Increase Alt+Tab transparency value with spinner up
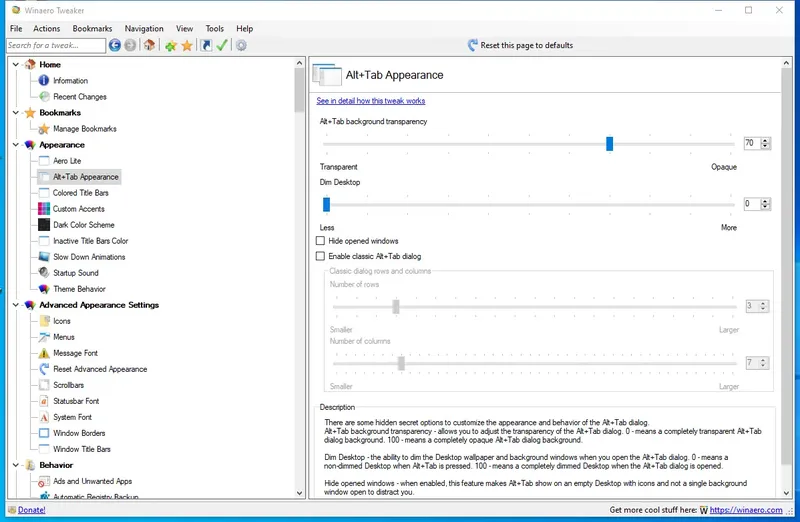Image resolution: width=800 pixels, height=522 pixels. [765, 140]
